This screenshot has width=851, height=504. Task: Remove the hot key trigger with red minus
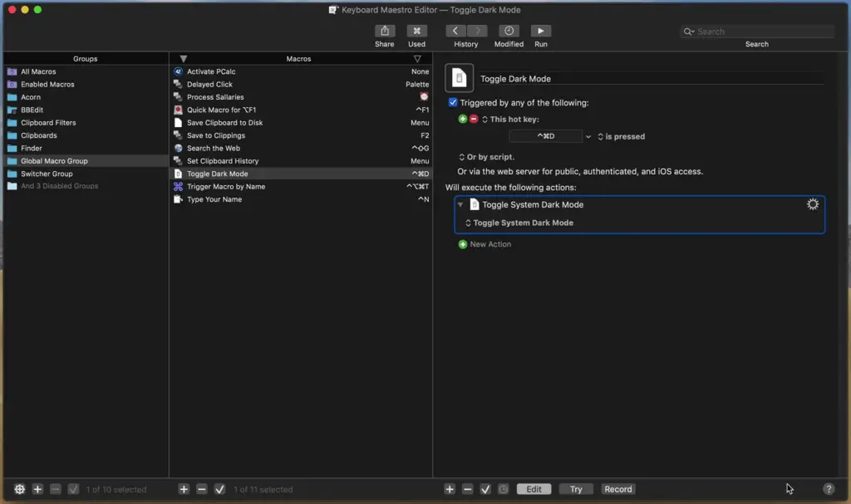point(473,119)
